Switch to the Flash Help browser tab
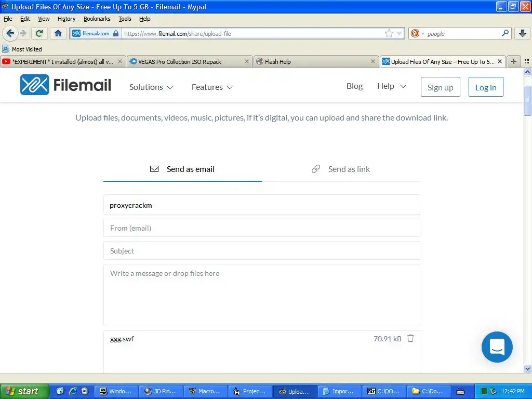Image resolution: width=532 pixels, height=399 pixels. (x=315, y=61)
